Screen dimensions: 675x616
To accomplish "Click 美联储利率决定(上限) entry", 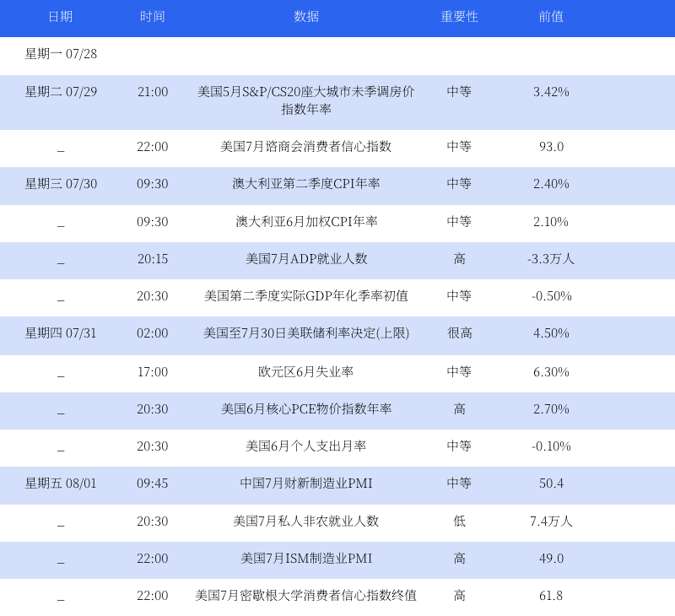I will [306, 333].
